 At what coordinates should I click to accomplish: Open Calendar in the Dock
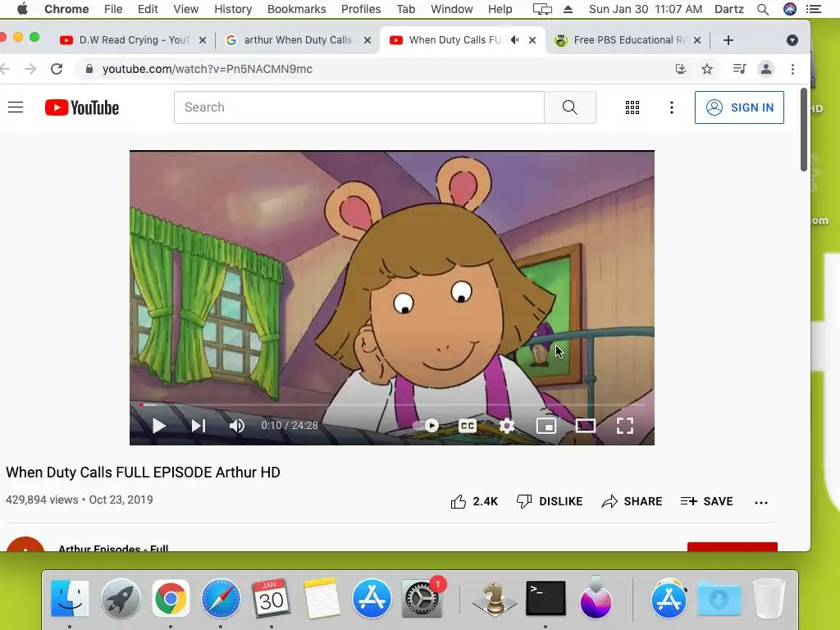(x=271, y=598)
